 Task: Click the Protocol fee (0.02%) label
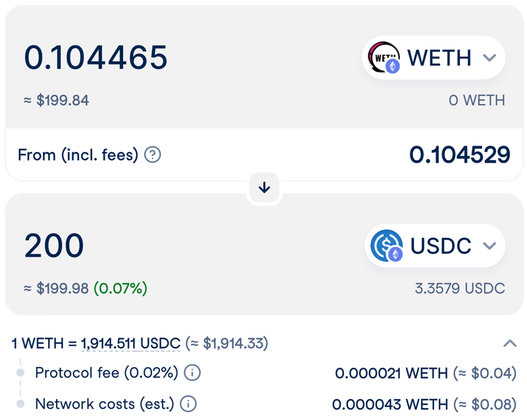click(107, 373)
